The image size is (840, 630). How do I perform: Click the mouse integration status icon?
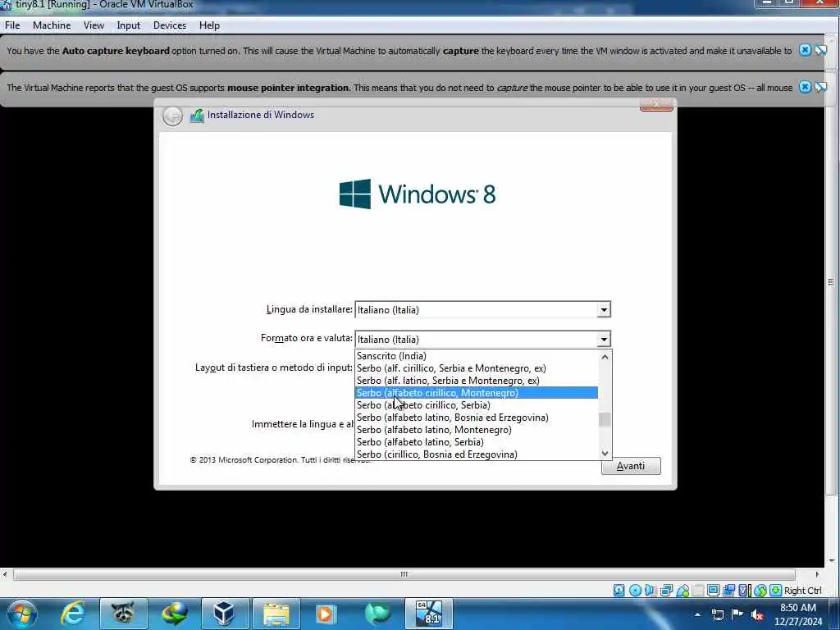[x=760, y=591]
